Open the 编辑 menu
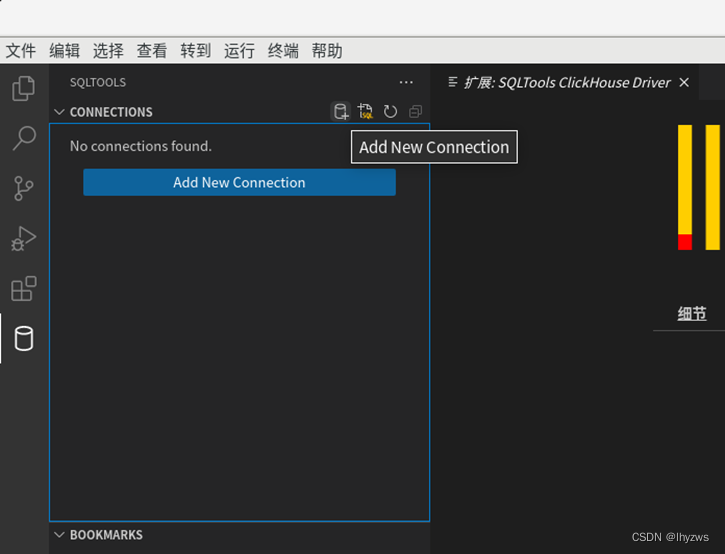Screen dimensions: 725x554 [x=65, y=50]
